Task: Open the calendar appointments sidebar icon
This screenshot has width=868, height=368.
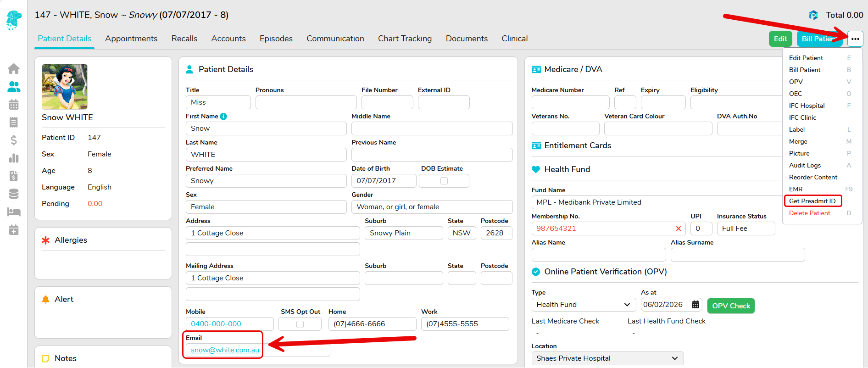Action: pyautogui.click(x=14, y=105)
